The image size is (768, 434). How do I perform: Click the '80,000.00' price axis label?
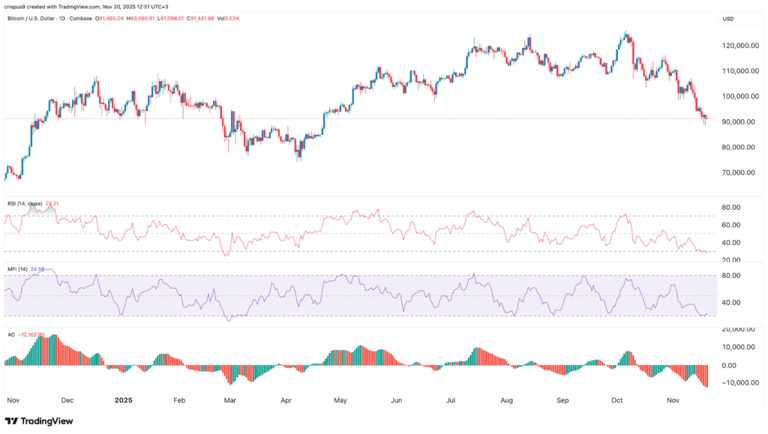[x=741, y=147]
